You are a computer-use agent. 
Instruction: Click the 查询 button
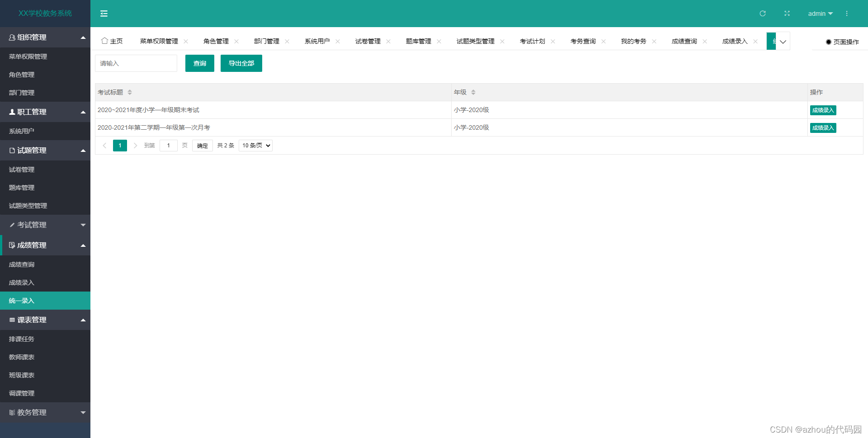[200, 63]
